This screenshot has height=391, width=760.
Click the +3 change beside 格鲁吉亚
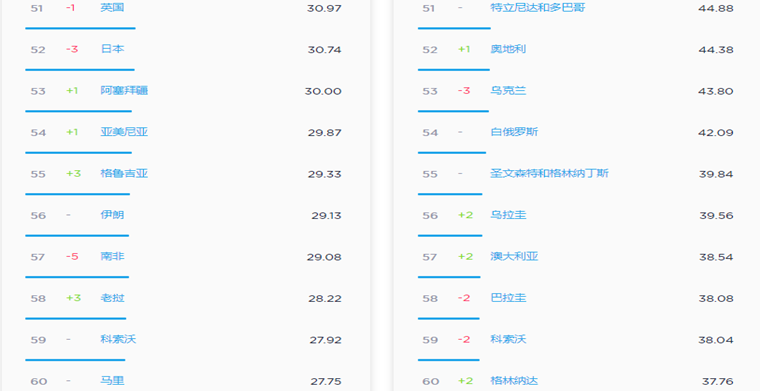pos(73,173)
